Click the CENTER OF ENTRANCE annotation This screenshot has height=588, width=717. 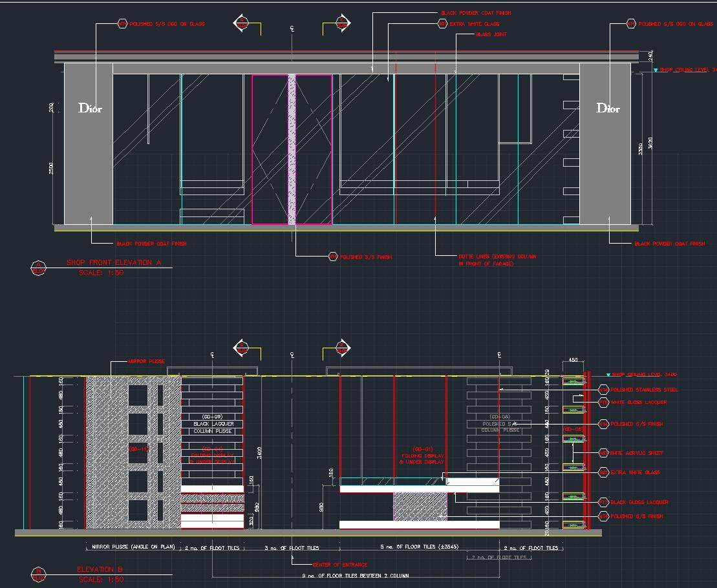coord(340,565)
